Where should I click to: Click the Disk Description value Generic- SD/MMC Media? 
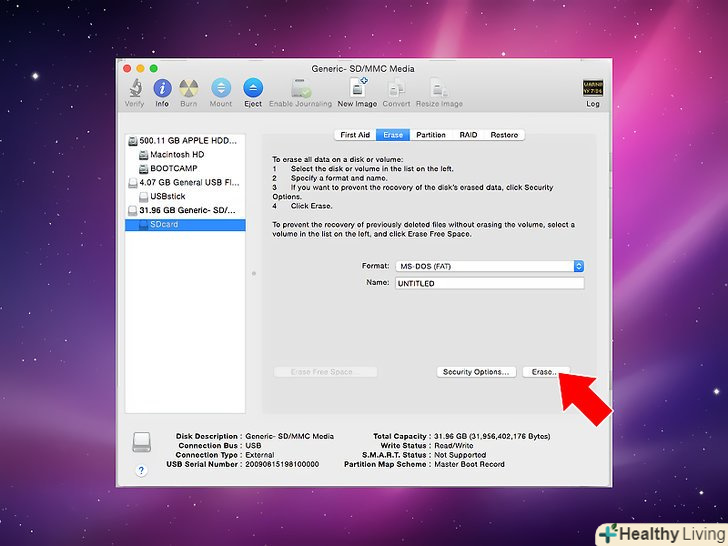pos(289,436)
